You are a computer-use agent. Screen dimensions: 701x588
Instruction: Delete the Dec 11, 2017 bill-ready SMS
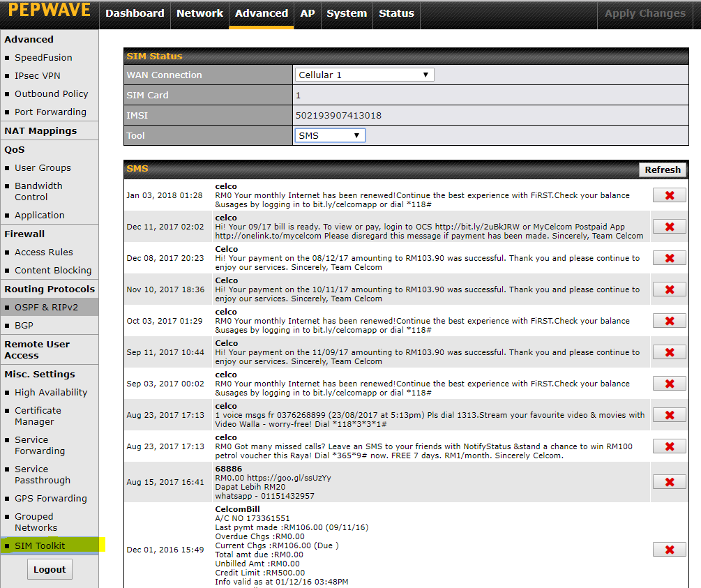(x=669, y=227)
